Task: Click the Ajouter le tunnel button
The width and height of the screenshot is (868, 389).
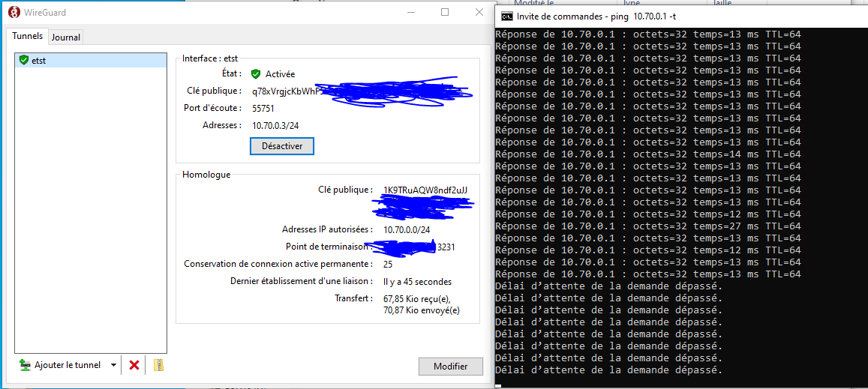Action: click(67, 365)
